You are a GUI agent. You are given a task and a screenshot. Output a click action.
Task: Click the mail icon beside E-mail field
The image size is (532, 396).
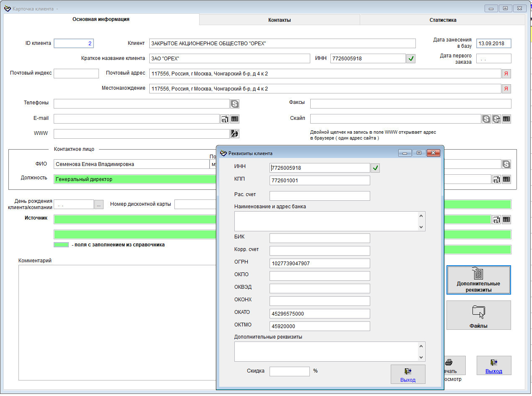tap(225, 119)
